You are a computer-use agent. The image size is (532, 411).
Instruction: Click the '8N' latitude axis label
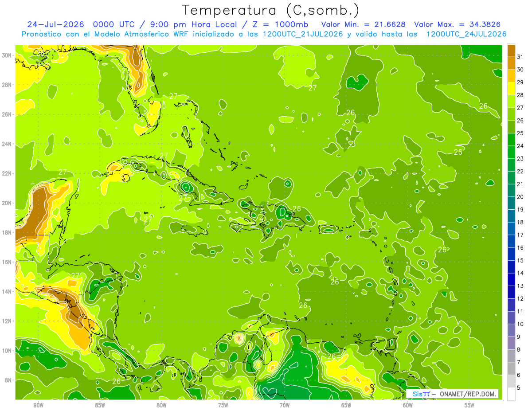coord(8,380)
